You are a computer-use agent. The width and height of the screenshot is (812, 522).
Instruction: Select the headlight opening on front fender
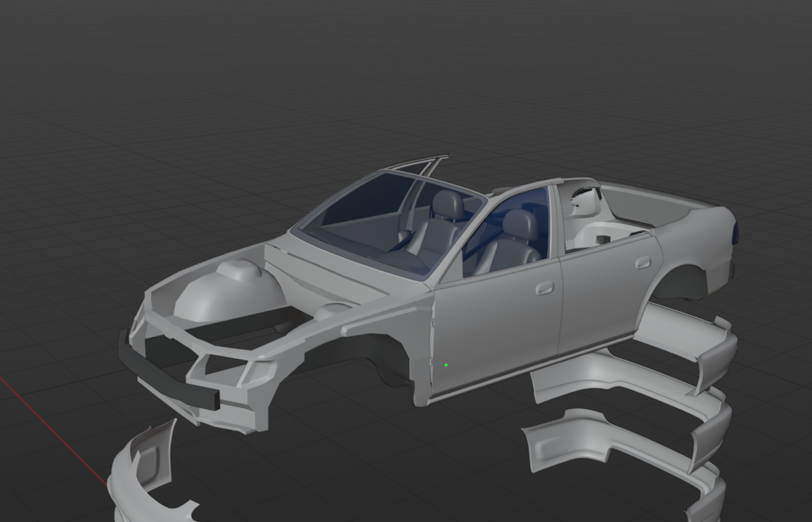pos(228,365)
